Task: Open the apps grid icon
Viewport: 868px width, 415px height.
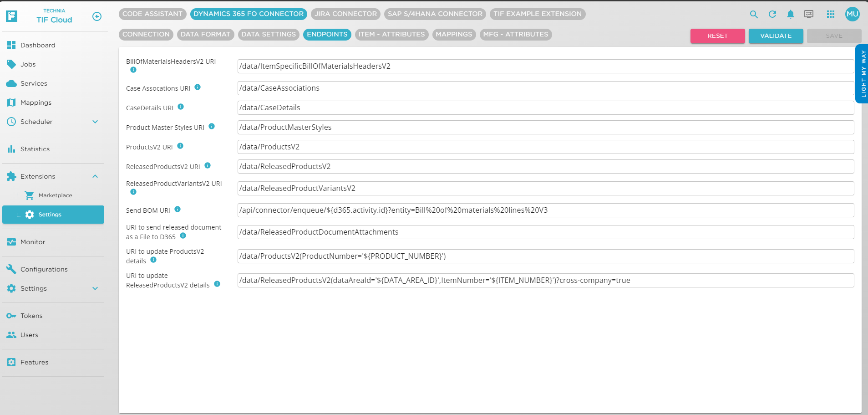Action: pyautogui.click(x=831, y=14)
